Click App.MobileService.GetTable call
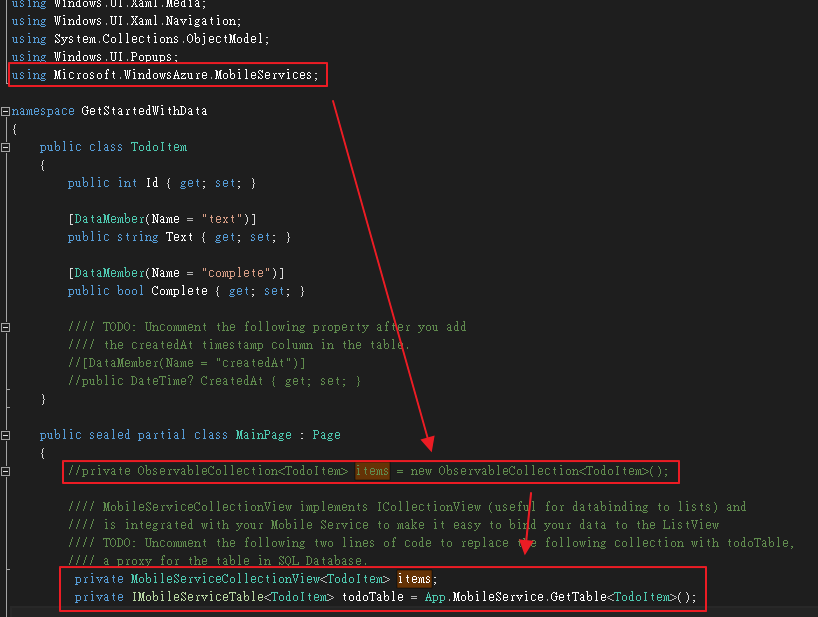Screen dimensions: 818x617 coord(560,597)
